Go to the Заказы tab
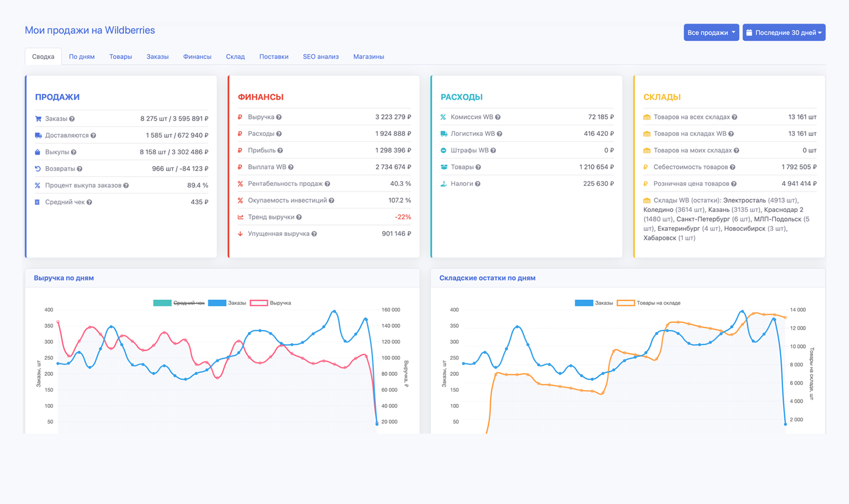The height and width of the screenshot is (504, 849). click(157, 57)
